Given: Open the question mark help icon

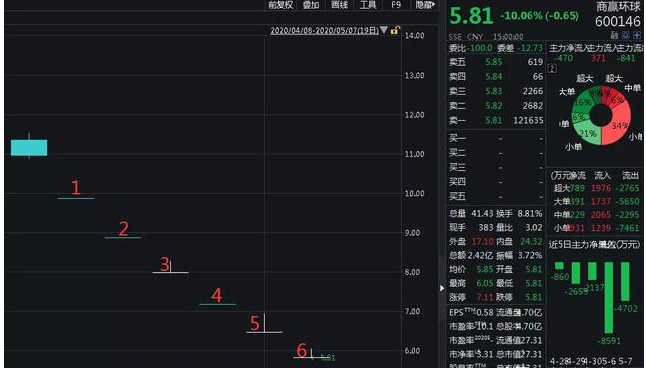Looking at the screenshot, I should click(x=552, y=68).
